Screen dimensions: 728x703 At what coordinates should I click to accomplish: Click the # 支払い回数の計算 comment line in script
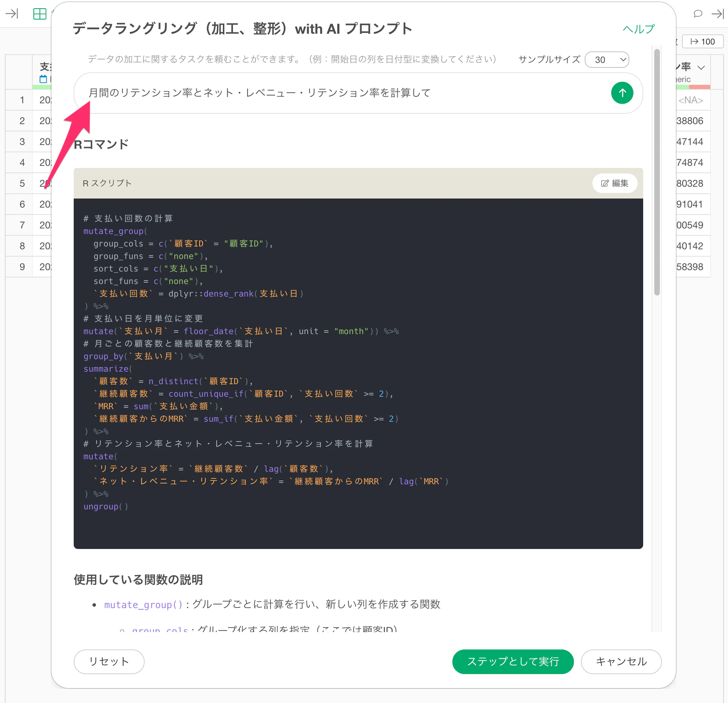128,218
